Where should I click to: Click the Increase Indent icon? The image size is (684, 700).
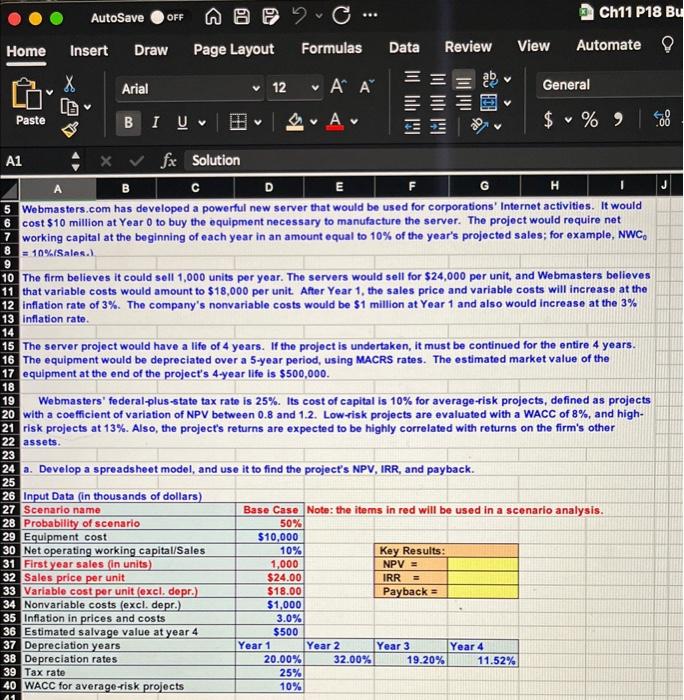[438, 127]
